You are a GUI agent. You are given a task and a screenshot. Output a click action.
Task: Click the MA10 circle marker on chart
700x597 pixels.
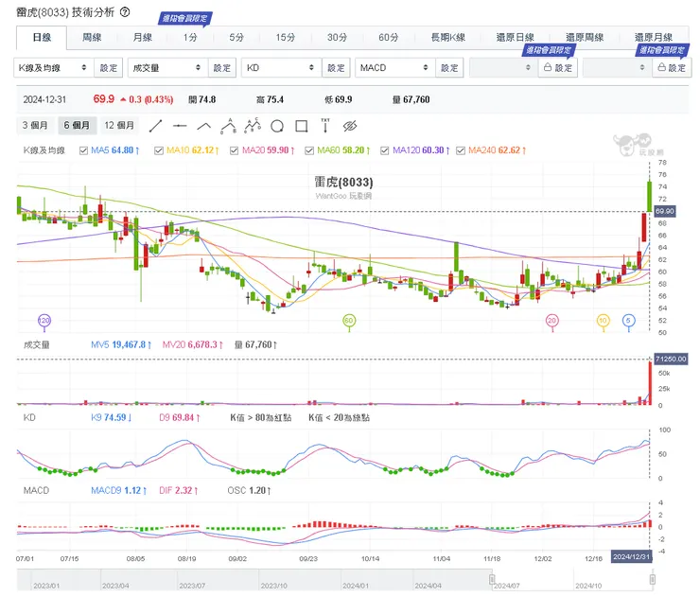click(604, 320)
